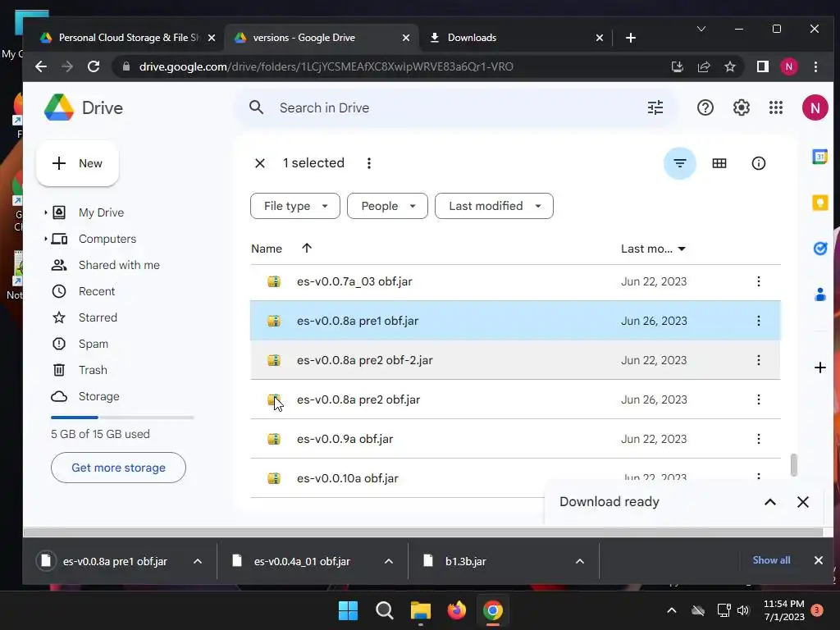Open Google account avatar in Drive header

pyautogui.click(x=815, y=107)
